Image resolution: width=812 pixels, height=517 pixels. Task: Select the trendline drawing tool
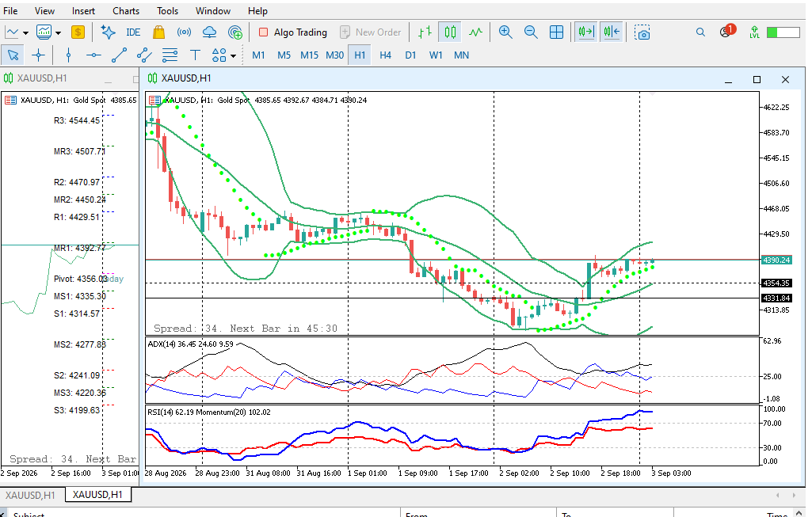[119, 55]
